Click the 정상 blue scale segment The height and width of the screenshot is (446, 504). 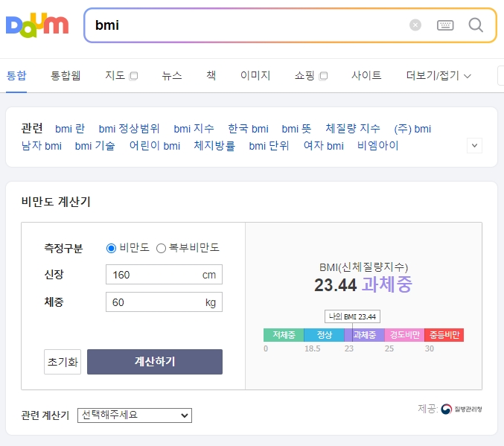[x=324, y=335]
